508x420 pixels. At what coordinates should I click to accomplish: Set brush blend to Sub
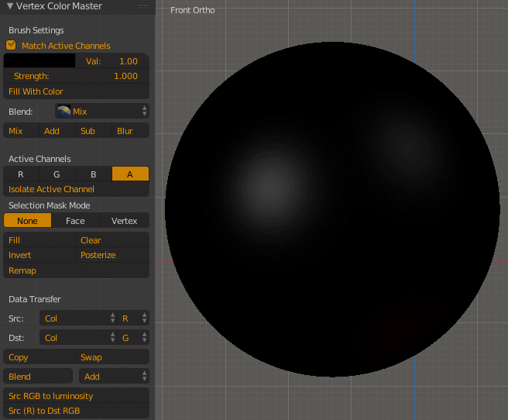[94, 131]
